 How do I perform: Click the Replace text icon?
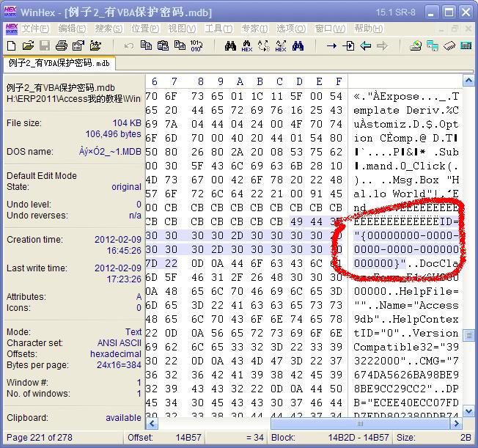coord(264,46)
